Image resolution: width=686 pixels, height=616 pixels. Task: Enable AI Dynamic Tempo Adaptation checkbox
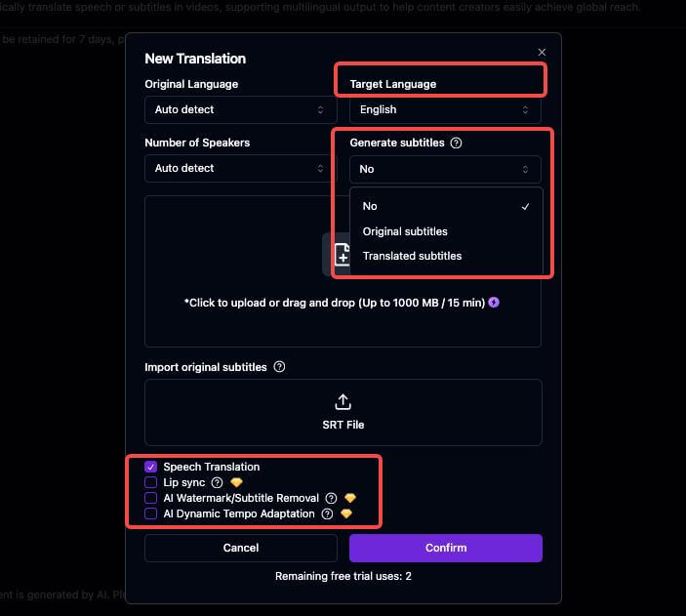151,513
